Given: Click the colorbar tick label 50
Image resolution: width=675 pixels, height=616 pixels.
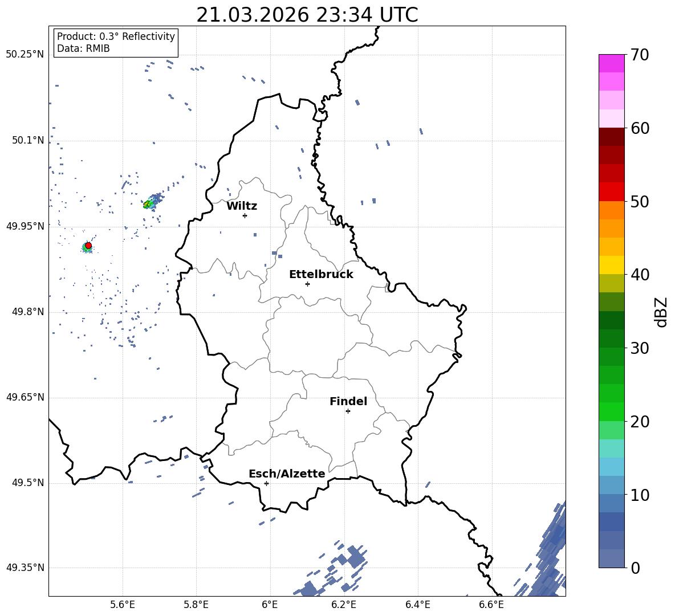Looking at the screenshot, I should point(640,202).
